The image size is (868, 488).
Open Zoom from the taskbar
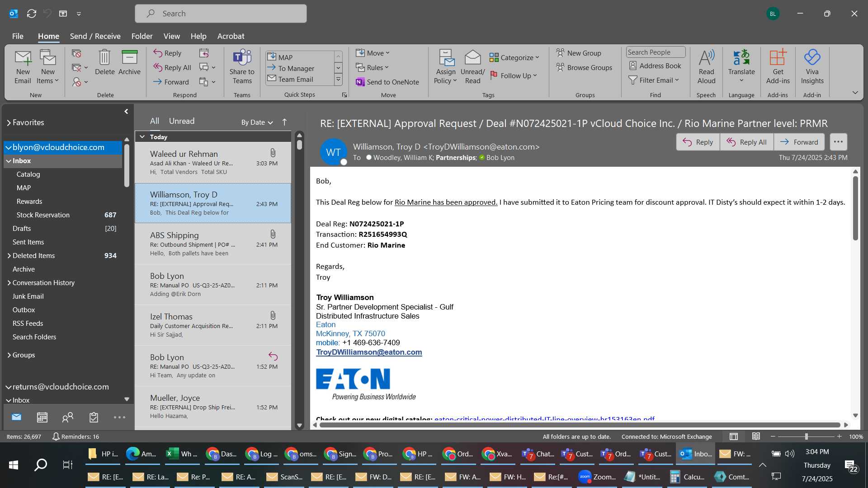[x=597, y=477]
